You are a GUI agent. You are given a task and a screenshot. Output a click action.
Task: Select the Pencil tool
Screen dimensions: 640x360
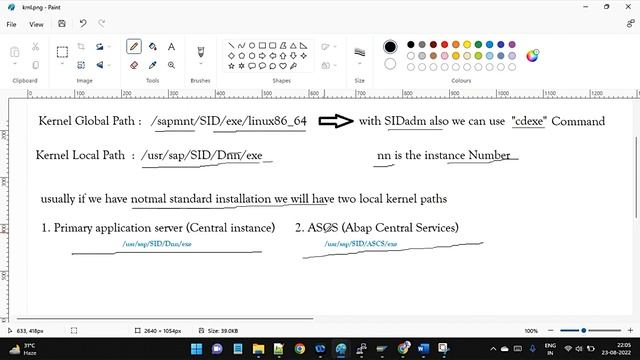134,47
